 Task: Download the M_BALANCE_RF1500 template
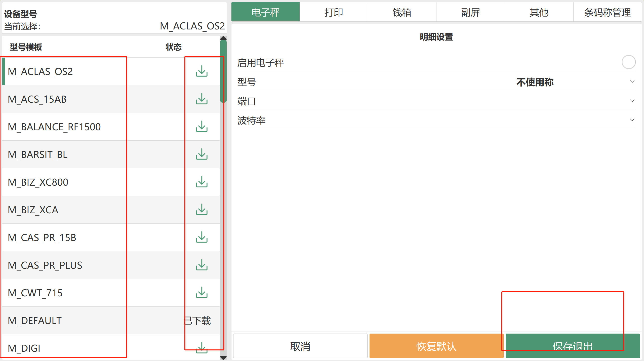click(202, 127)
